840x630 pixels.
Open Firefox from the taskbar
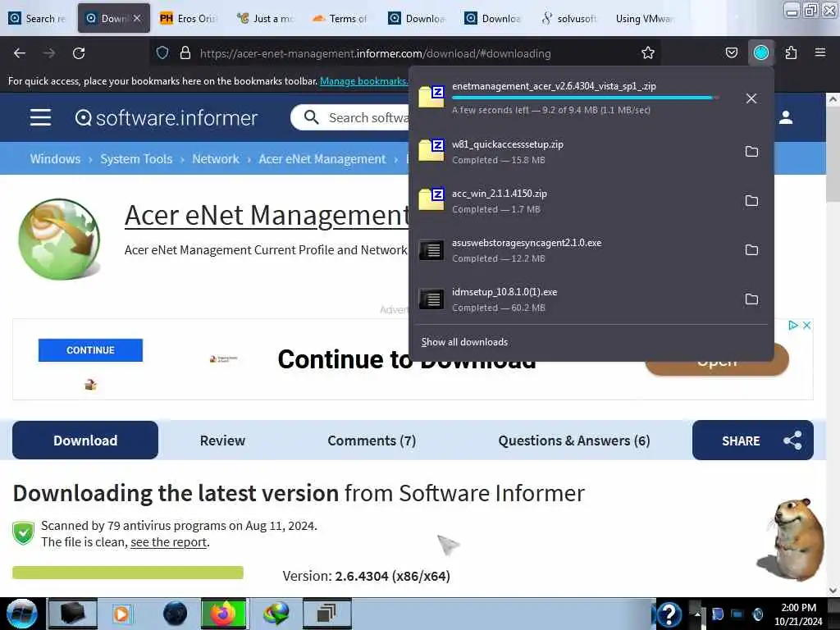pos(223,614)
